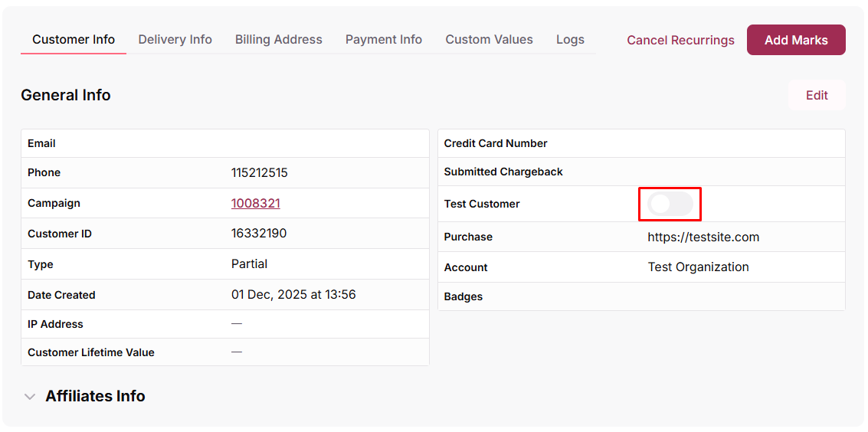Select phone value 115212515
Image resolution: width=868 pixels, height=432 pixels.
[260, 172]
